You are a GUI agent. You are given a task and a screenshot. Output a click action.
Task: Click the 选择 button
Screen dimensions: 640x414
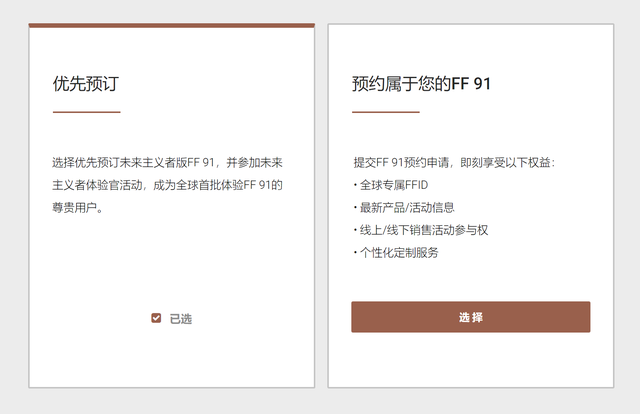pyautogui.click(x=471, y=317)
